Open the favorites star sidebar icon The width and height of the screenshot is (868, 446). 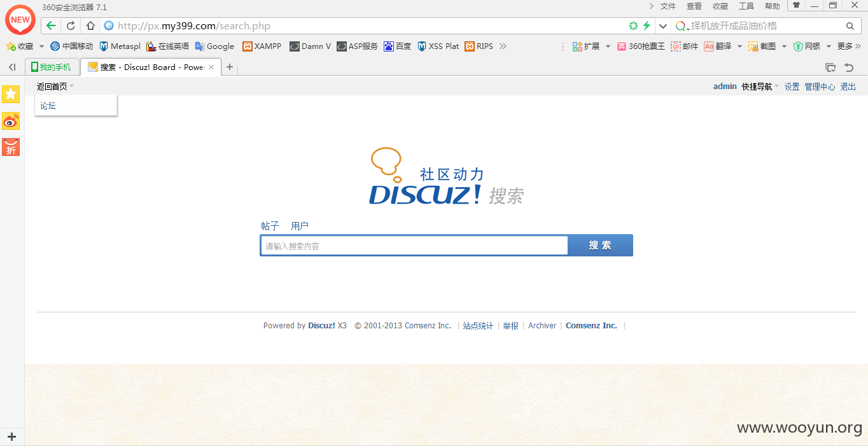(11, 94)
